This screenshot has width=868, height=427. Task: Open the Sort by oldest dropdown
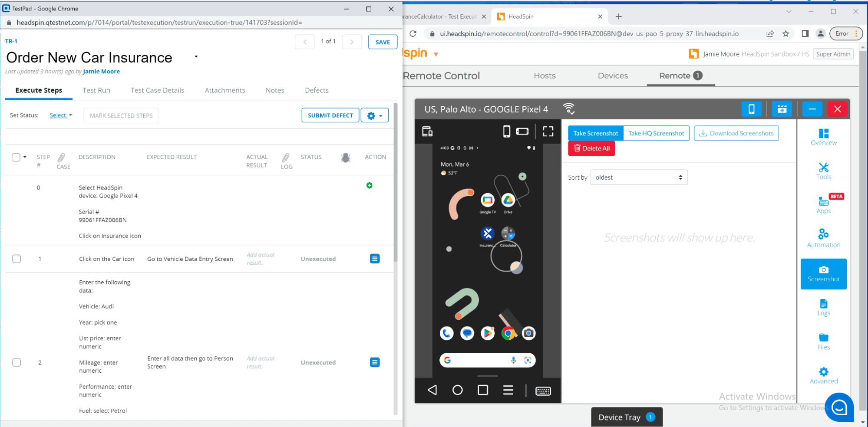pos(638,177)
